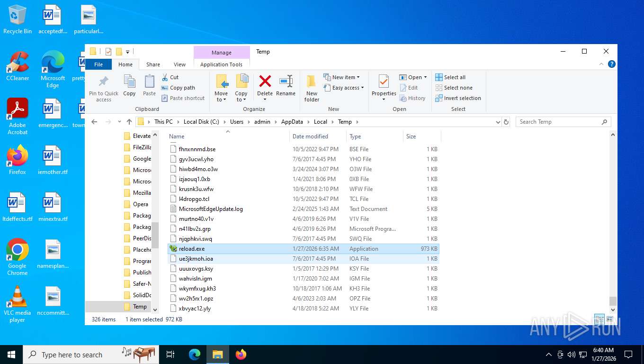Switch to the View ribbon tab
Viewport: 644px width, 364px height.
(179, 64)
